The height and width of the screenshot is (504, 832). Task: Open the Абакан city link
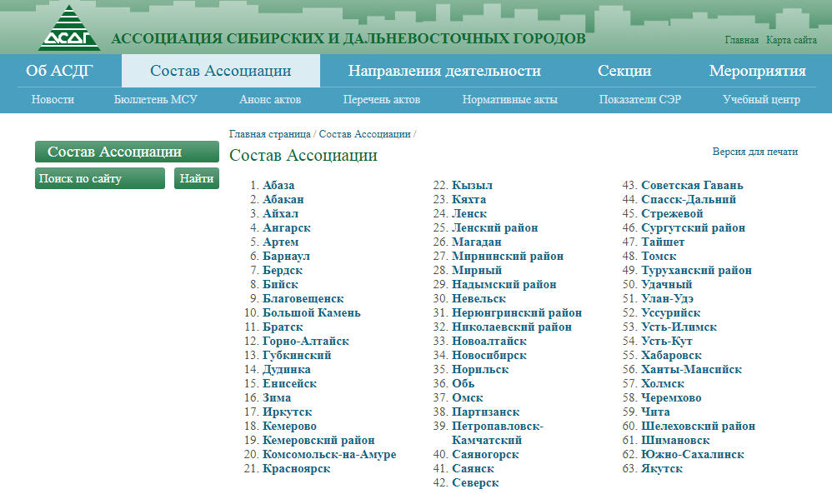pos(283,200)
